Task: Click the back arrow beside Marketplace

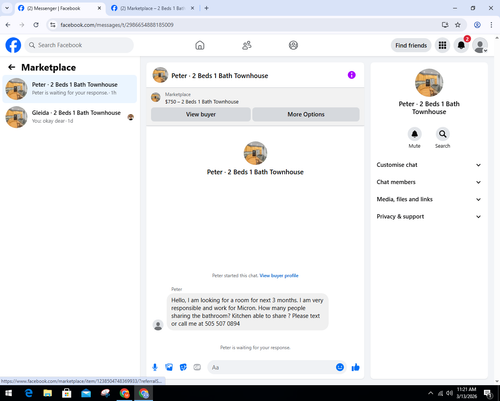Action: coord(12,67)
